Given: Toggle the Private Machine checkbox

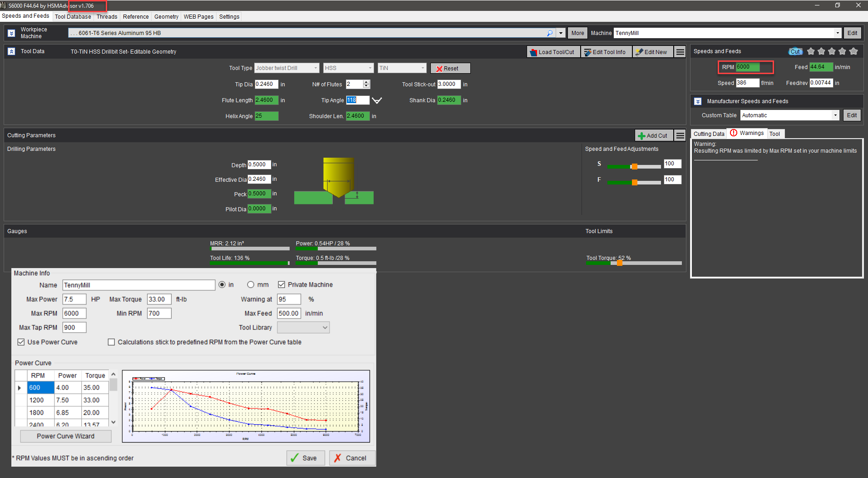Looking at the screenshot, I should 281,285.
